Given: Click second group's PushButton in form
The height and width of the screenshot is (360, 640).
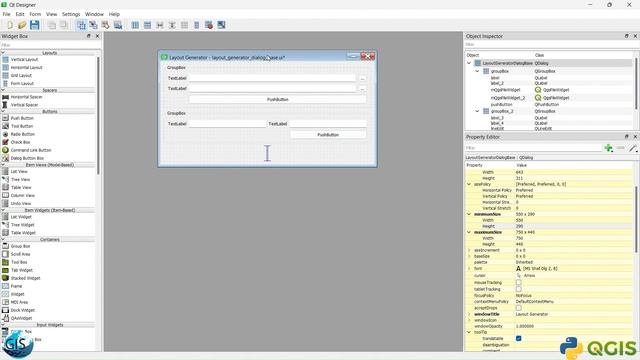Looking at the screenshot, I should point(328,134).
